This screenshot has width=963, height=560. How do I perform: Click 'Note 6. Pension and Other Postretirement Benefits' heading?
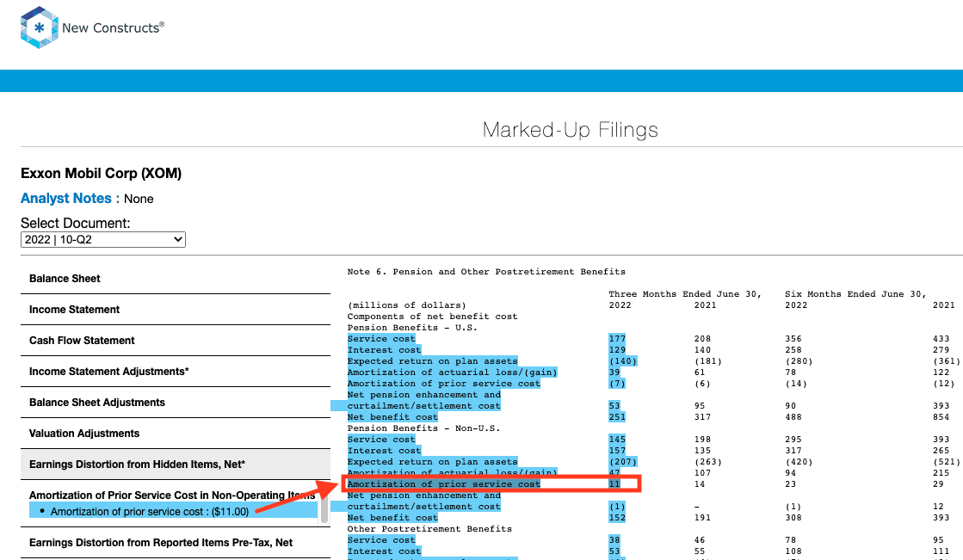point(485,272)
